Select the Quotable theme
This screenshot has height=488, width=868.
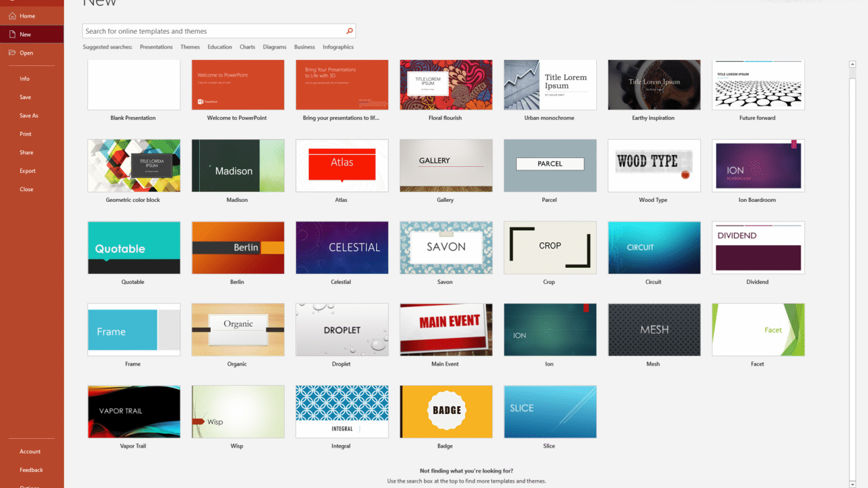134,248
